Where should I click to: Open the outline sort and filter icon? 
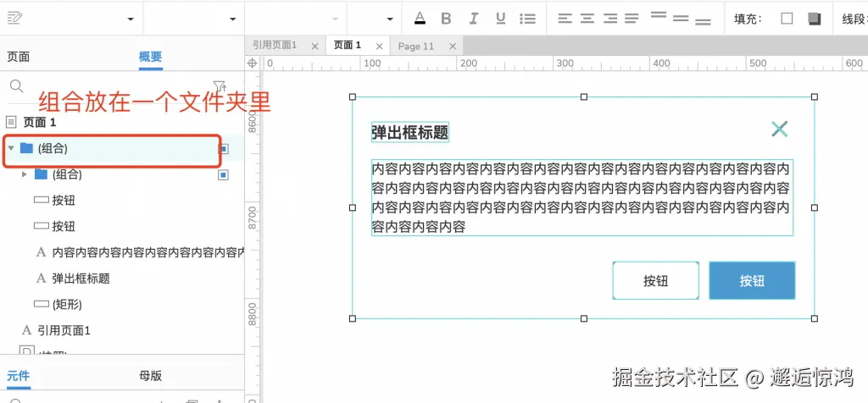220,86
